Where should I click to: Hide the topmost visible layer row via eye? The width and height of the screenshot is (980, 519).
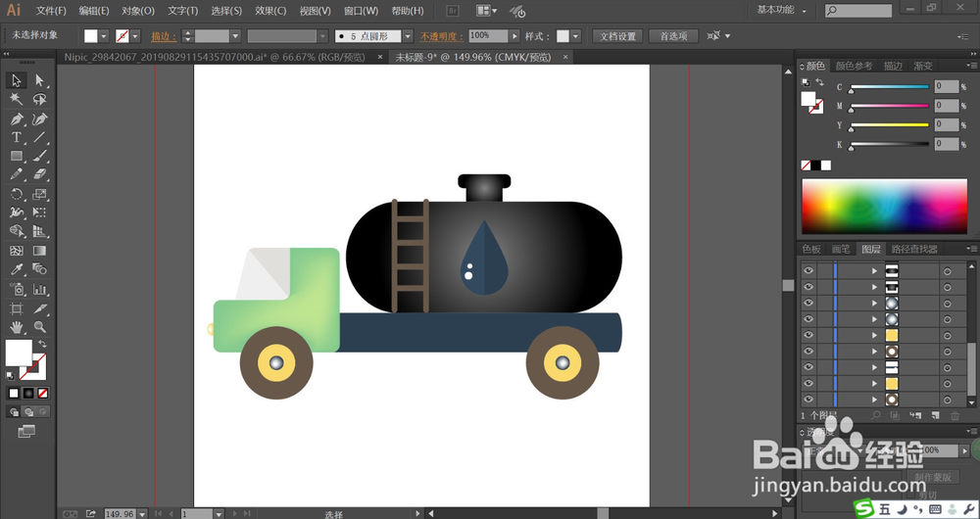[808, 270]
